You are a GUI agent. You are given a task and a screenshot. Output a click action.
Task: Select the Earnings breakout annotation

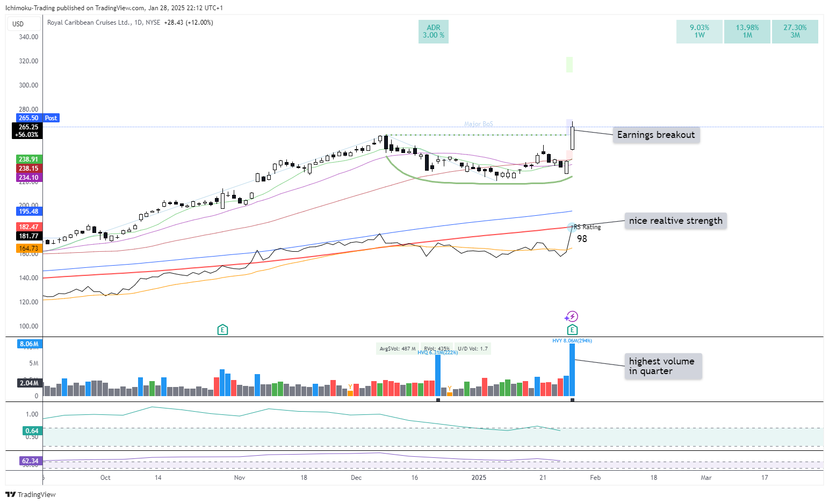click(x=656, y=135)
